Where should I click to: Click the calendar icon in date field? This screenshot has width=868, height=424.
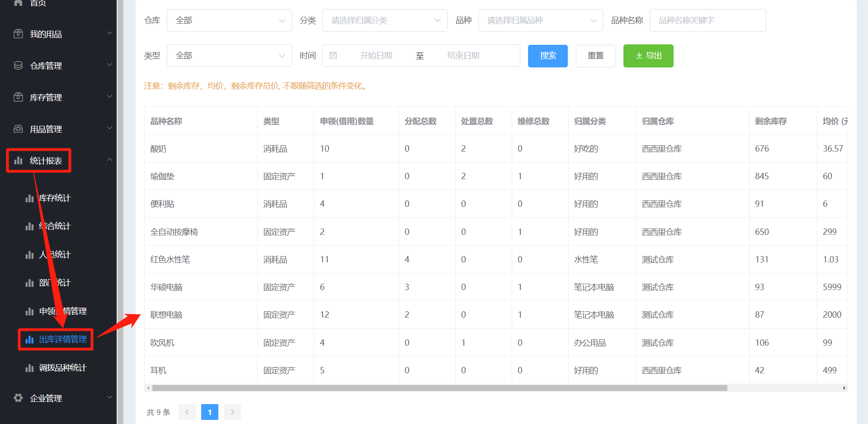(333, 56)
